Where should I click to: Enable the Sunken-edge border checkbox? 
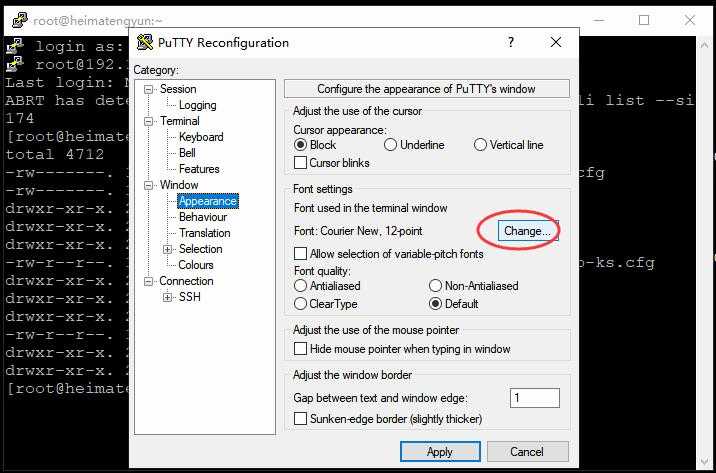(300, 419)
